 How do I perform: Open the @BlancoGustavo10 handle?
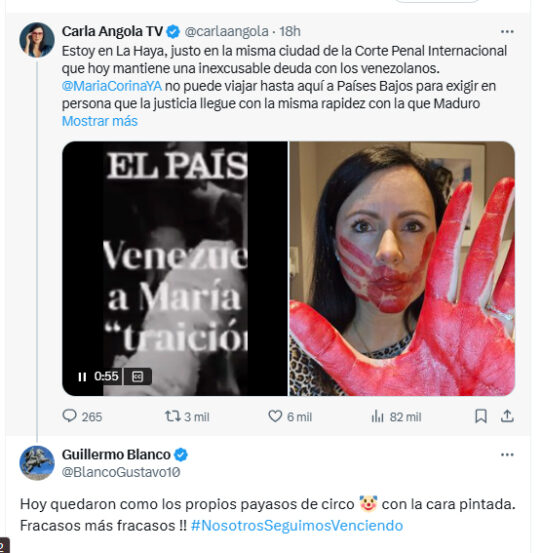(121, 472)
